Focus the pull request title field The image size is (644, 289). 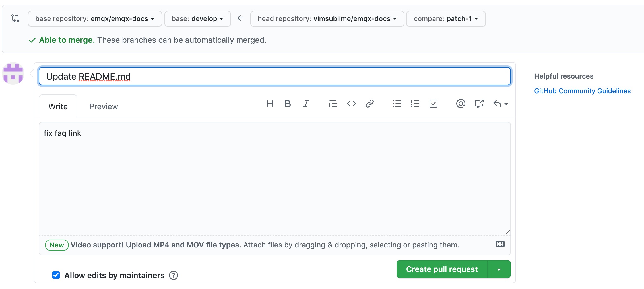click(275, 76)
